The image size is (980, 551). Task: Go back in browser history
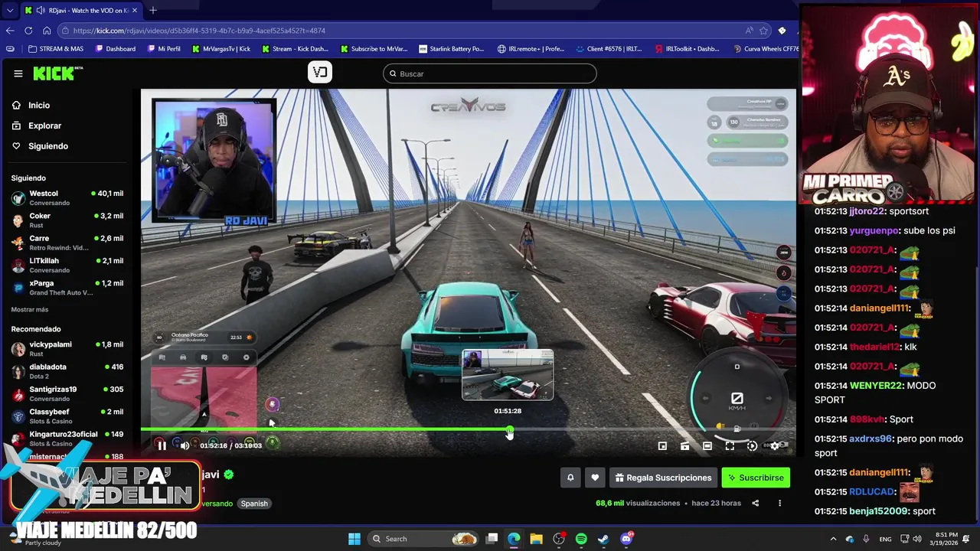click(10, 31)
